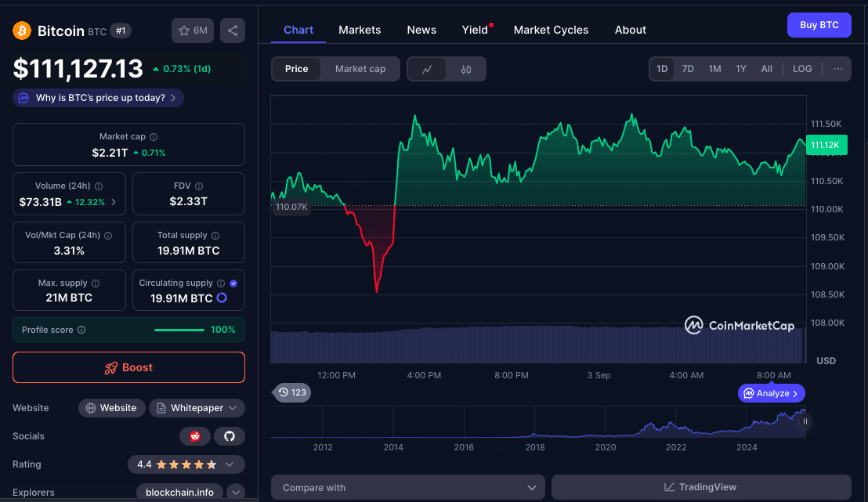This screenshot has width=868, height=502.
Task: Open chart more options ellipsis
Action: tap(838, 69)
